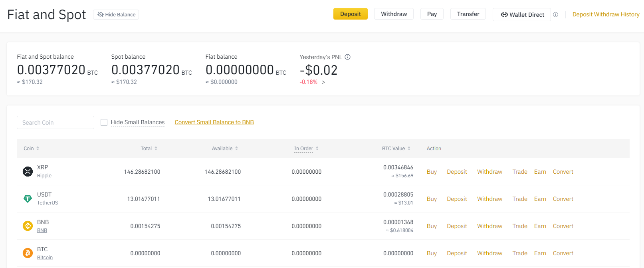Open the Ripple coin link

tap(44, 176)
